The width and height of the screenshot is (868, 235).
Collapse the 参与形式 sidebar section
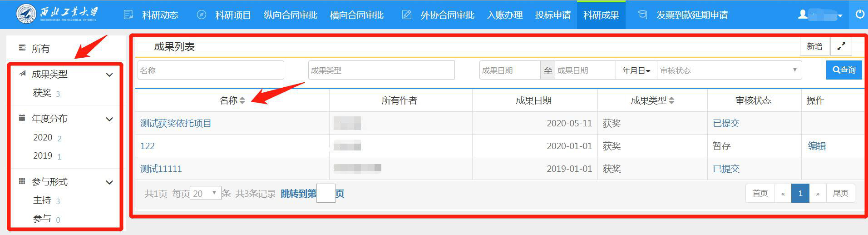click(x=109, y=182)
